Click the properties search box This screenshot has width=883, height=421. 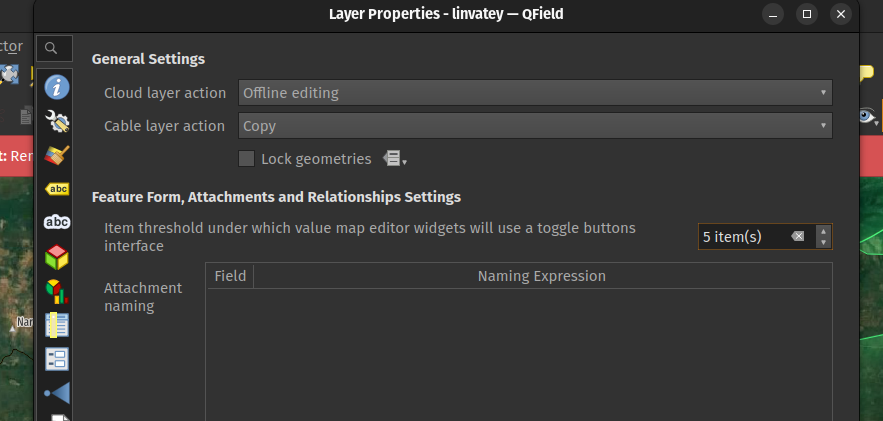[53, 47]
